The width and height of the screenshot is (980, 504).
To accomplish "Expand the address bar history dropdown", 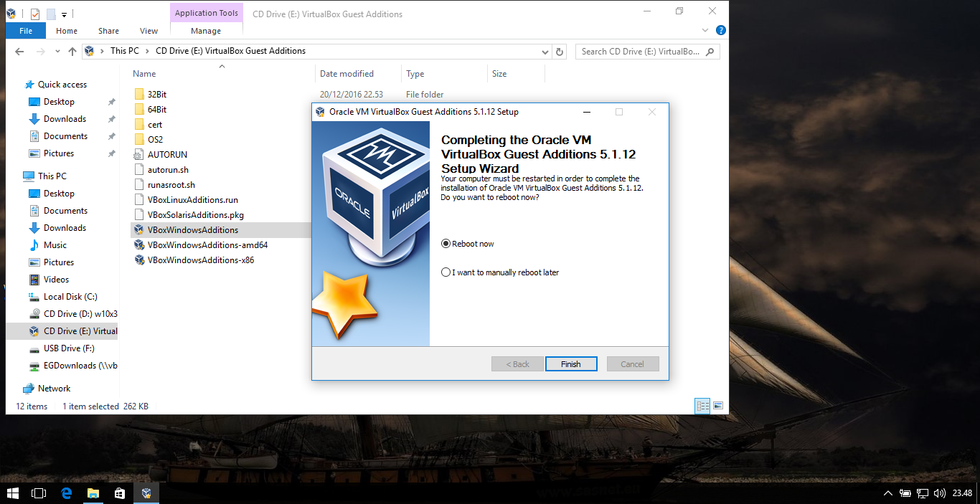I will coord(546,52).
